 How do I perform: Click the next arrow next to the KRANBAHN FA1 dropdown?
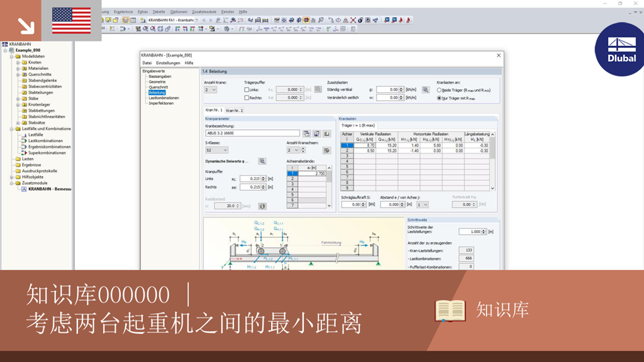(211, 20)
